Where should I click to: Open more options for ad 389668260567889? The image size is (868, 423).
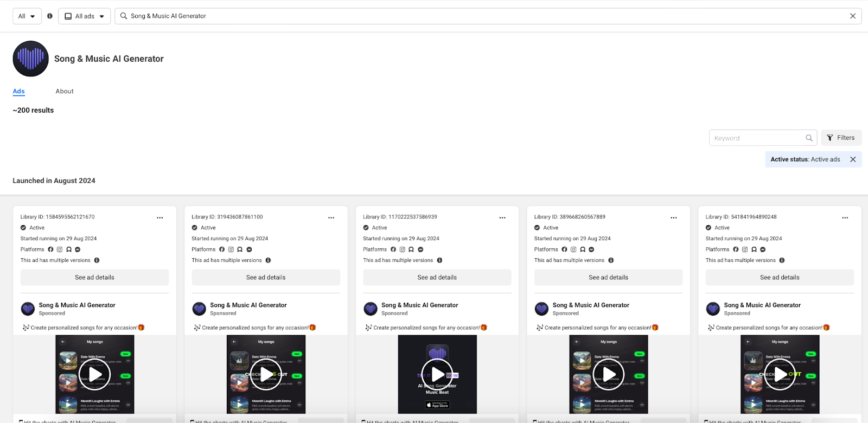674,217
